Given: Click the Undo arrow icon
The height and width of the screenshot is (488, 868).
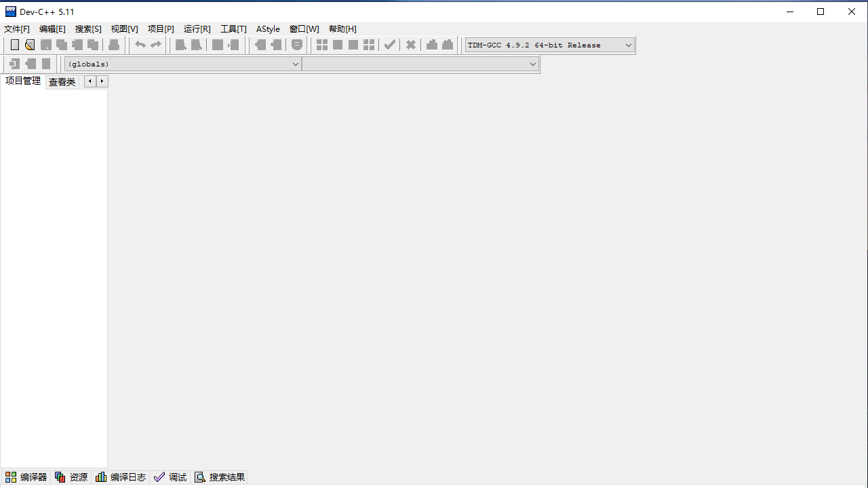Looking at the screenshot, I should (x=140, y=45).
